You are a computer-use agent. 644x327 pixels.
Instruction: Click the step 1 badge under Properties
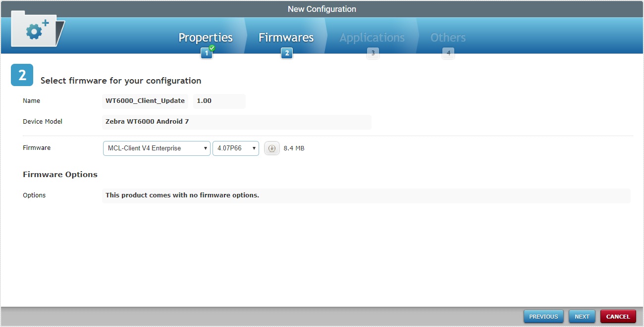[206, 53]
